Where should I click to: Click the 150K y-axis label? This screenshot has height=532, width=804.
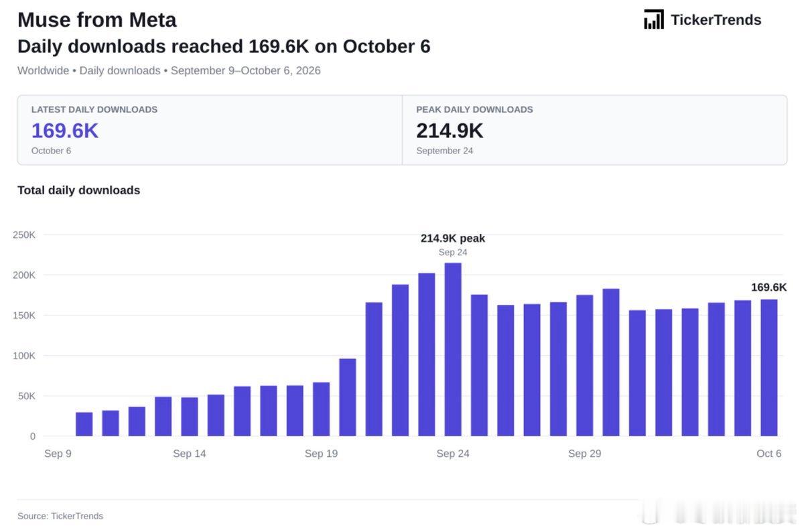click(x=24, y=316)
